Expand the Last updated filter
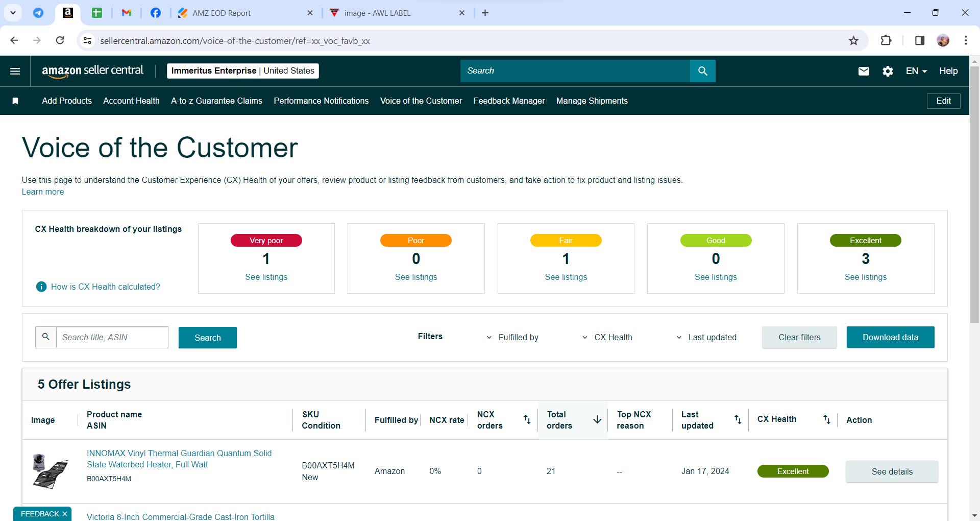 [706, 338]
